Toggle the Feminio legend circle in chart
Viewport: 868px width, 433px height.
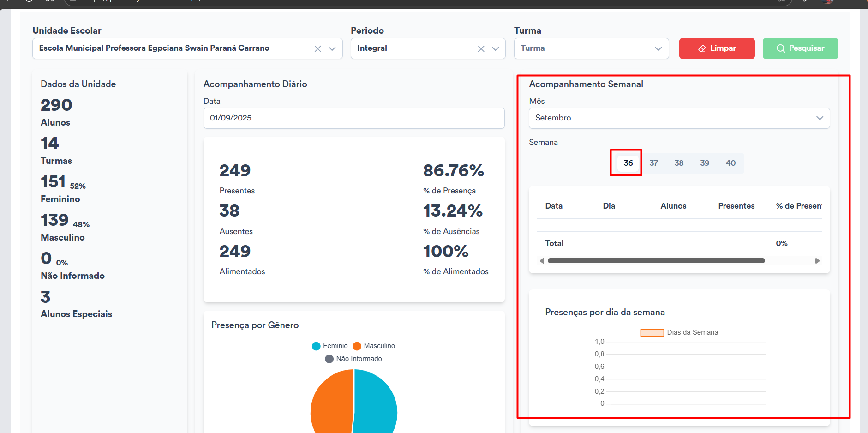(316, 346)
